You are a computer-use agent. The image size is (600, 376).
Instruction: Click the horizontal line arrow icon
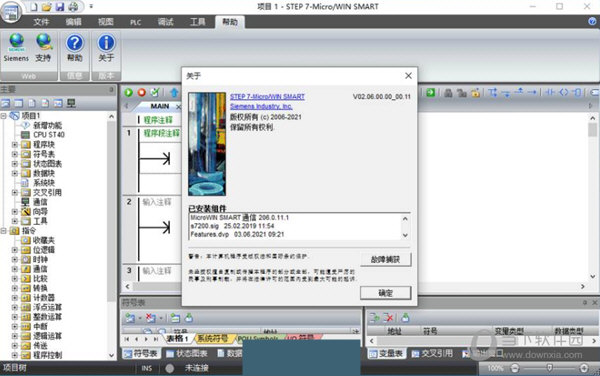pos(532,93)
